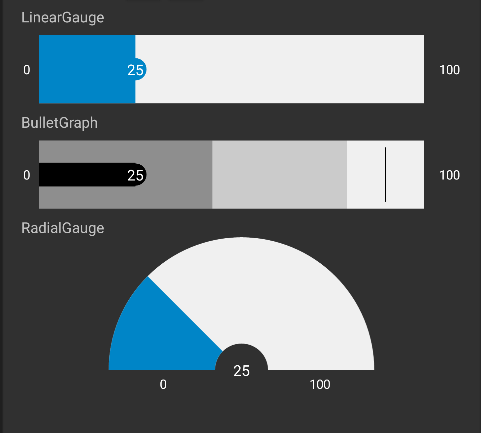
Task: Click the RadialGauge heading text
Action: [x=63, y=228]
